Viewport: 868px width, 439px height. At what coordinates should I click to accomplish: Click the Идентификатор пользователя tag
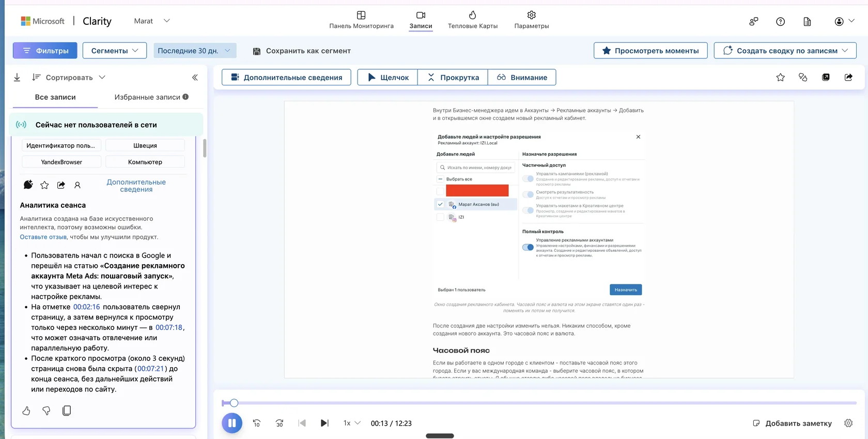point(60,145)
